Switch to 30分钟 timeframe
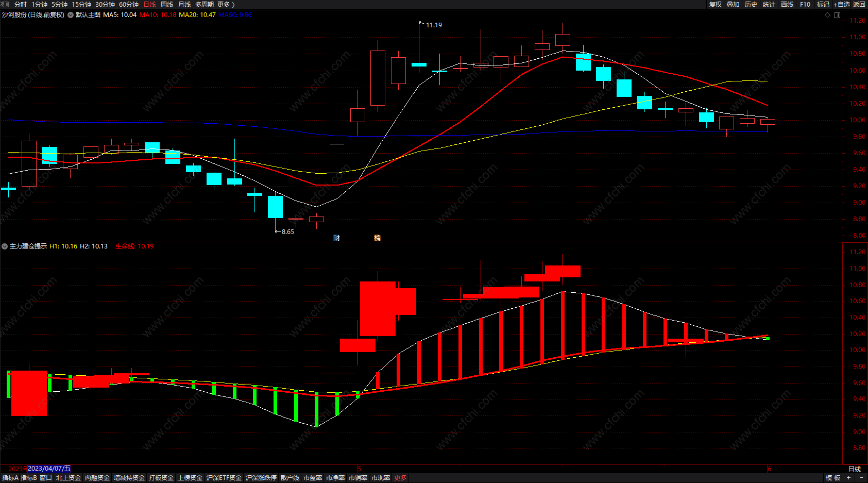This screenshot has width=868, height=483. click(x=105, y=4)
